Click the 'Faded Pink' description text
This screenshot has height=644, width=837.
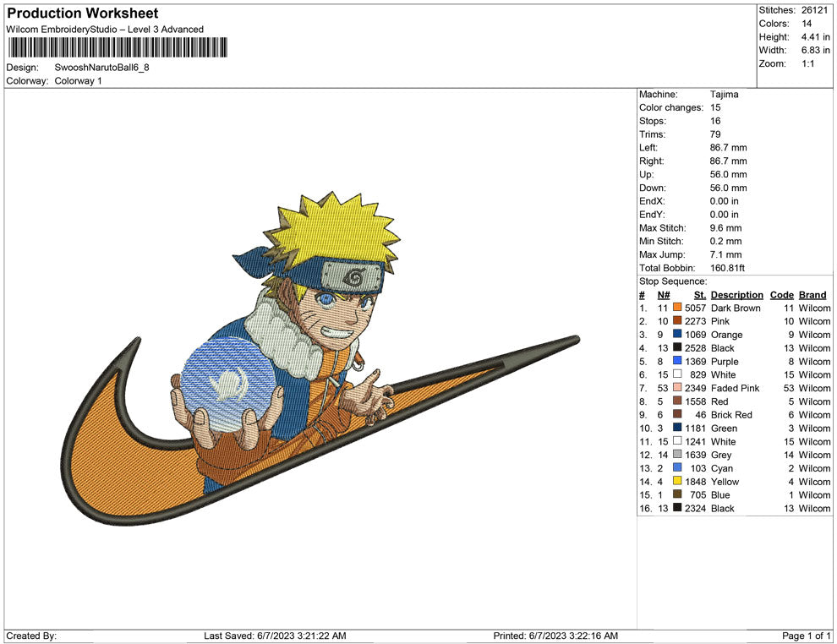coord(735,388)
